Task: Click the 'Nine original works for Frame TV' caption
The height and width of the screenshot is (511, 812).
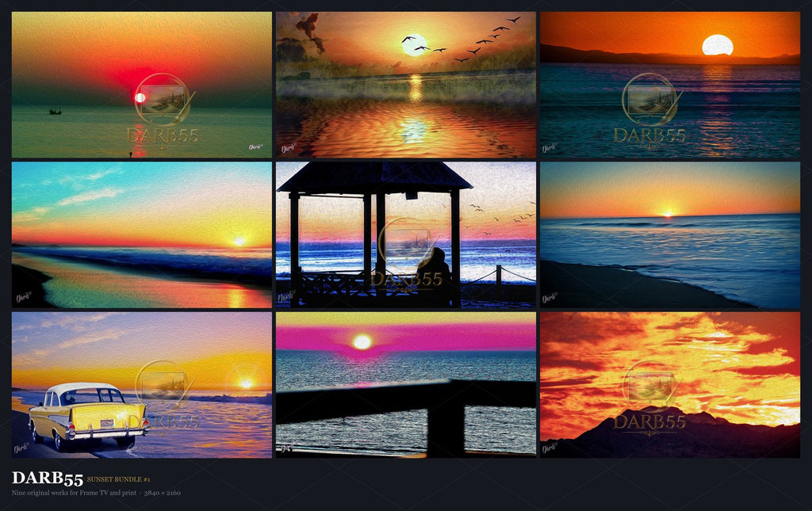Action: point(96,493)
